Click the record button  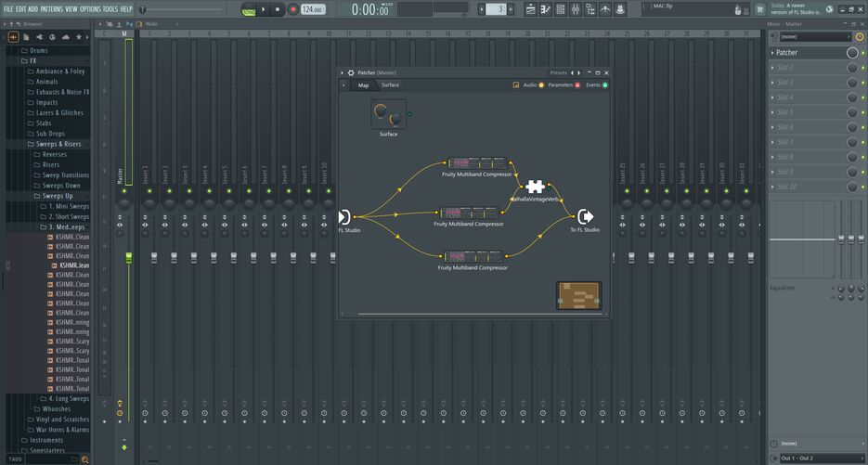(292, 9)
